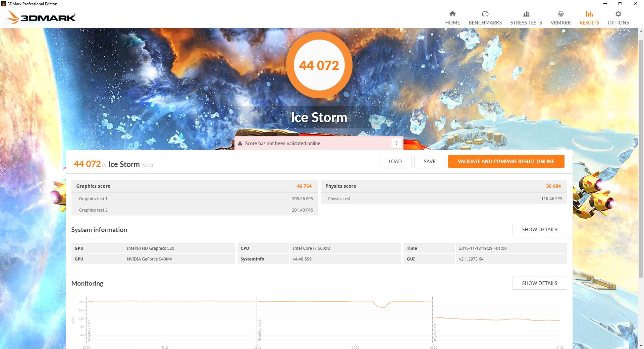The image size is (644, 349).
Task: Click the 3DMark logo
Action: tap(41, 17)
